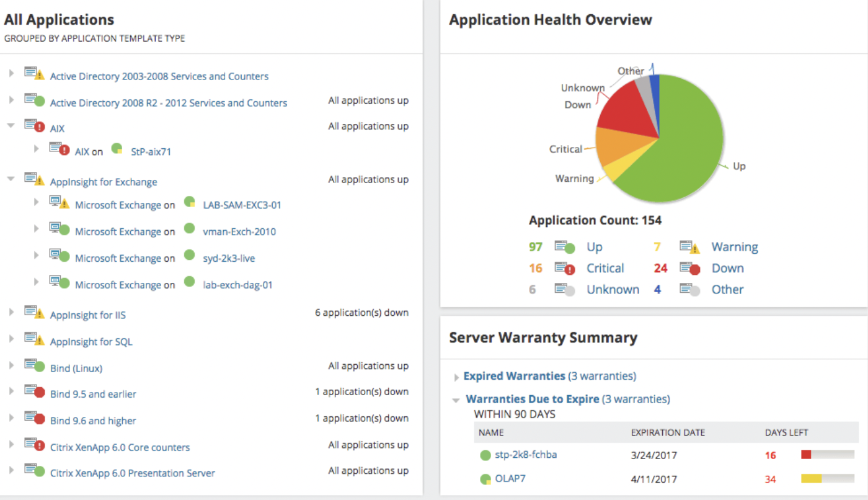Expand the AppInsight for IIS group
868x500 pixels.
[x=12, y=313]
